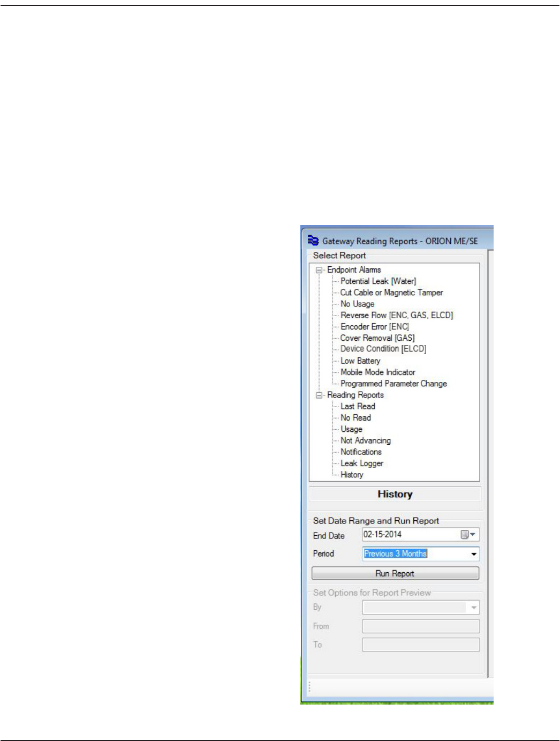The height and width of the screenshot is (741, 560).
Task: Collapse the Reading Reports tree node
Action: (319, 395)
